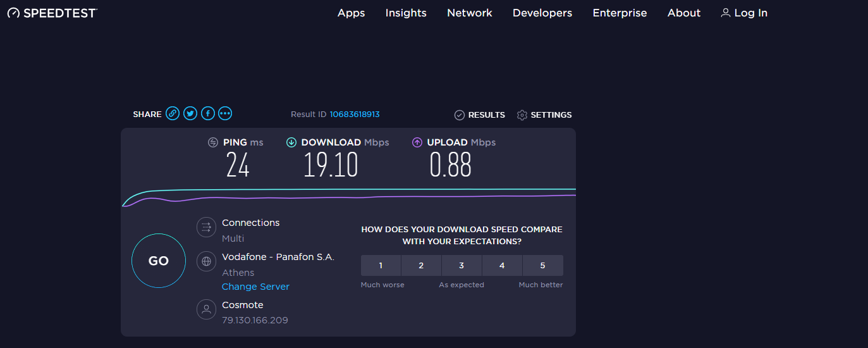Click the Cosmote user icon
The height and width of the screenshot is (348, 868).
tap(206, 309)
